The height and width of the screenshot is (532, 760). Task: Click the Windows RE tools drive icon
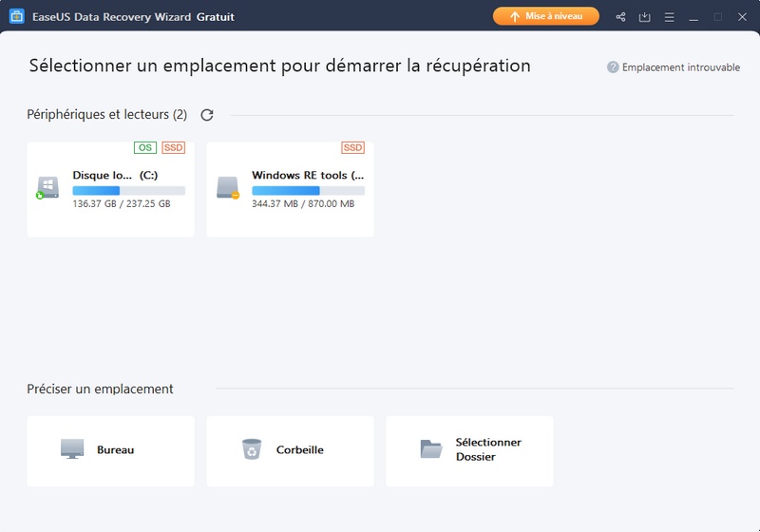click(228, 187)
